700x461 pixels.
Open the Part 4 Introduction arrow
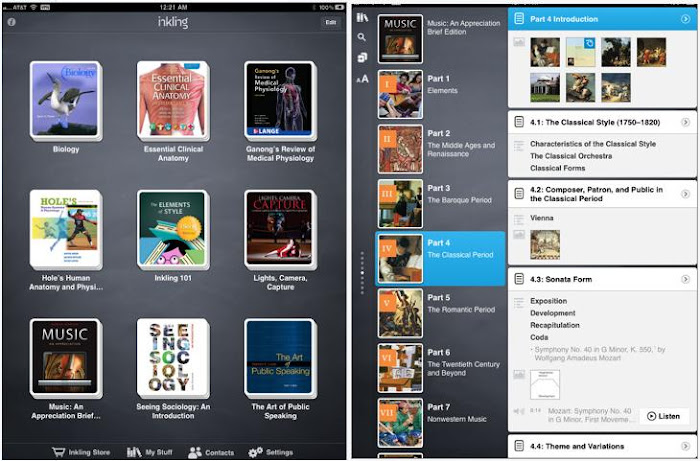point(685,19)
